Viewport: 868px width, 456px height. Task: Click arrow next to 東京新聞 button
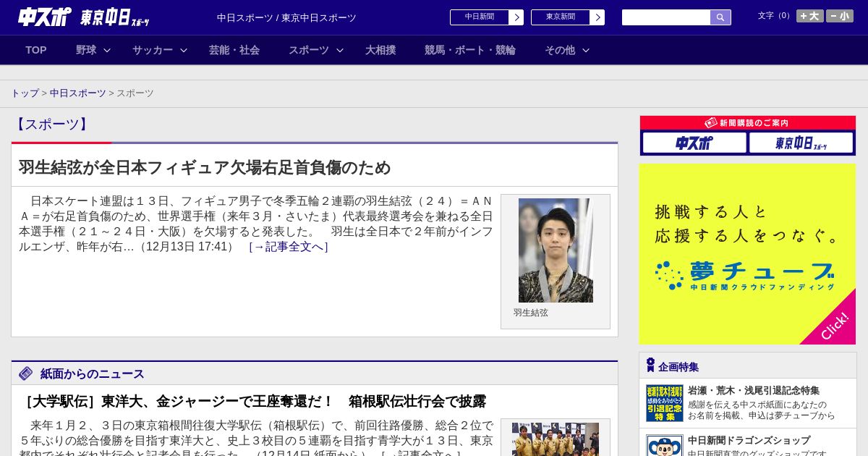click(x=597, y=17)
